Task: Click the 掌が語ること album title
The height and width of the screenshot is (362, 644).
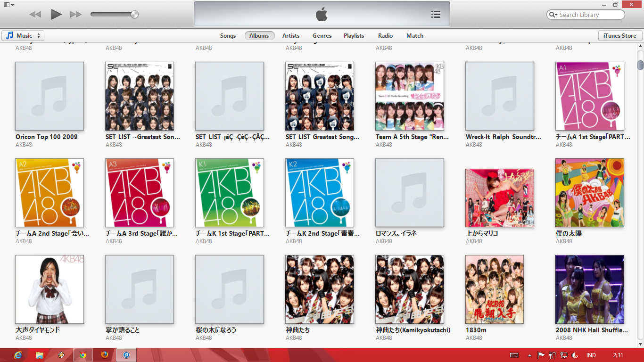Action: pos(123,330)
